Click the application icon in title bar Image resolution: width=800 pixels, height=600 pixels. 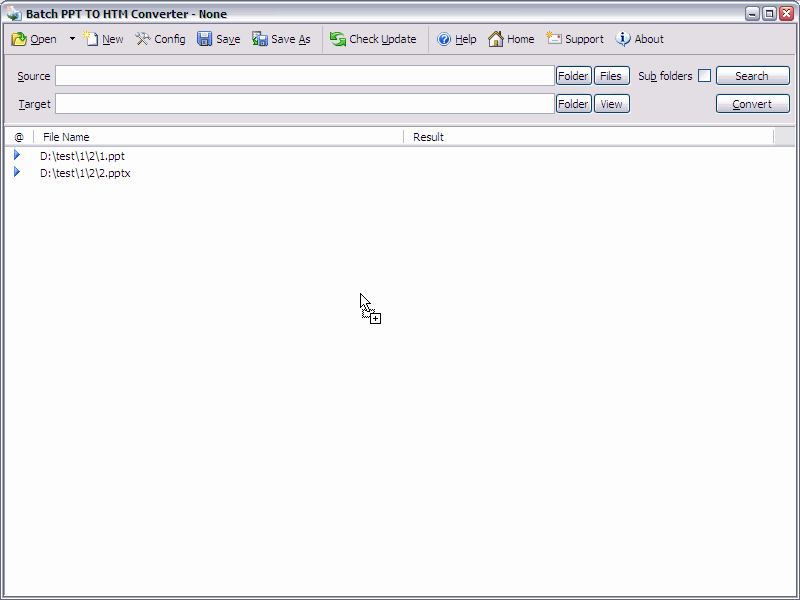pyautogui.click(x=14, y=13)
